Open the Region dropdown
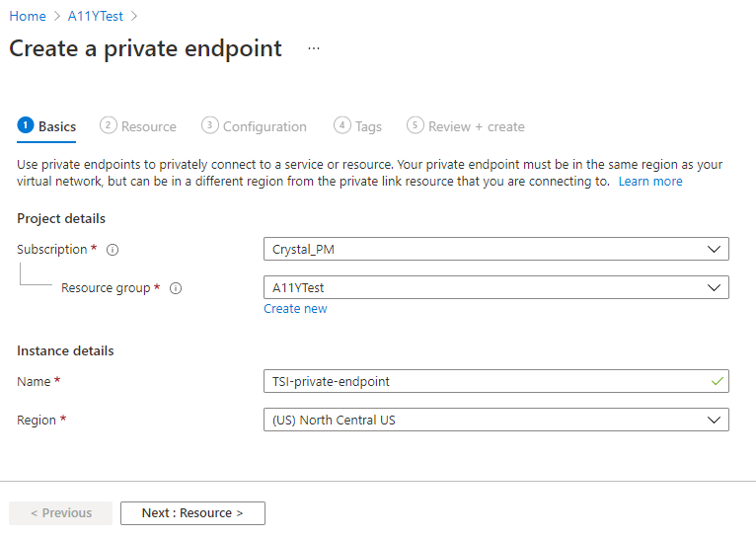Screen dimensions: 756x538 point(495,420)
